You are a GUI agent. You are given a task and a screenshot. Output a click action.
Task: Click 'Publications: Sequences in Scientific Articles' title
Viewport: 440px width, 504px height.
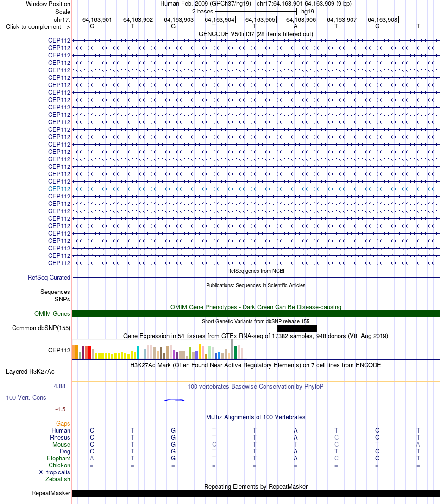256,286
